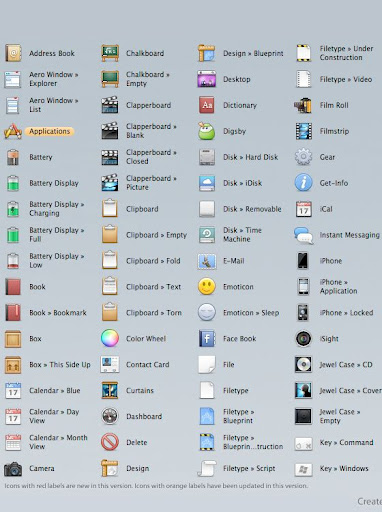Choose the Battery Display Low icon
Image resolution: width=382 pixels, height=512 pixels.
(x=13, y=261)
